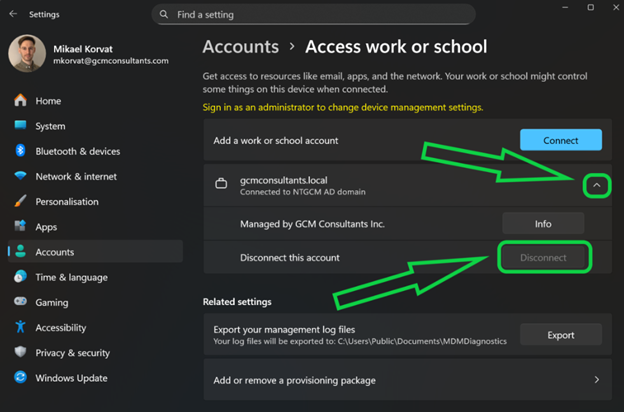Click the Gaming controller icon
This screenshot has width=624, height=412.
(x=20, y=302)
